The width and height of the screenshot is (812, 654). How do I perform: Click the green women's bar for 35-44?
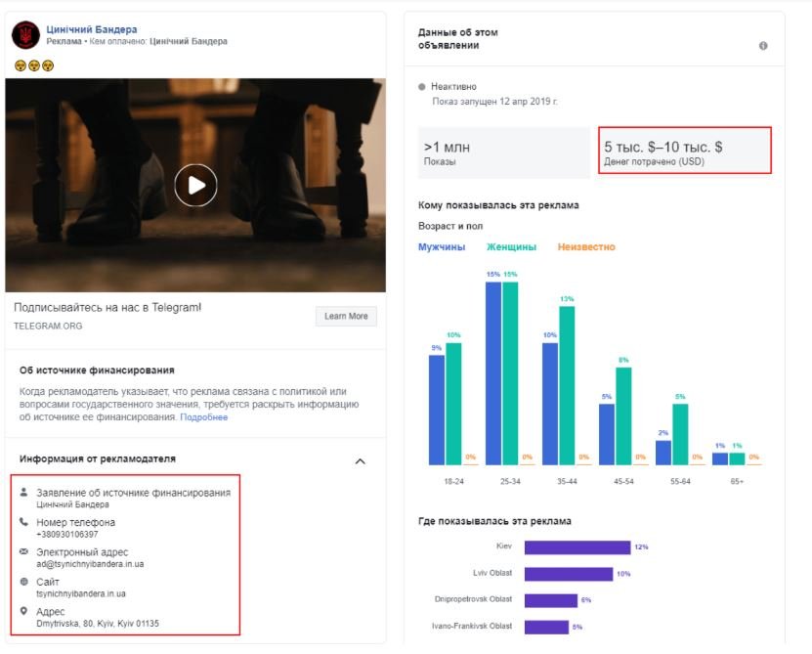pyautogui.click(x=567, y=386)
